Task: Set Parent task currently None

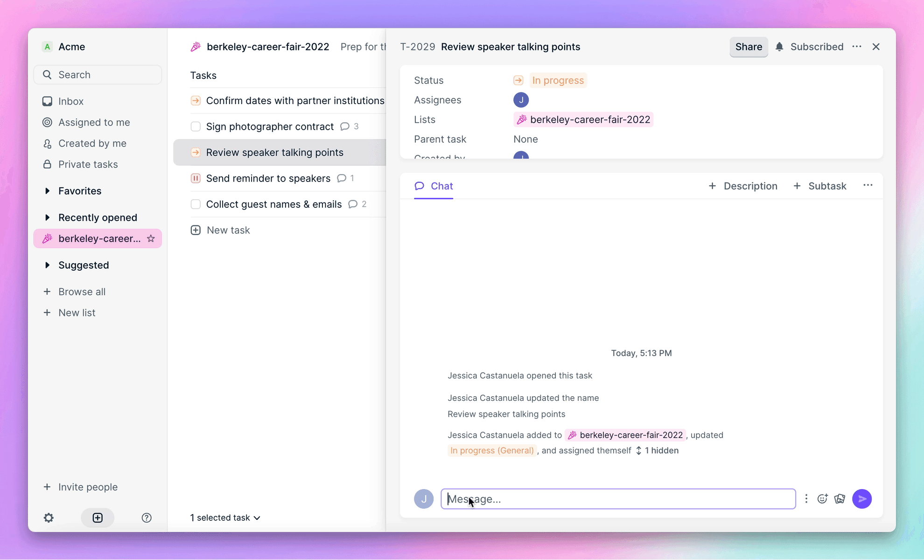Action: [x=525, y=139]
